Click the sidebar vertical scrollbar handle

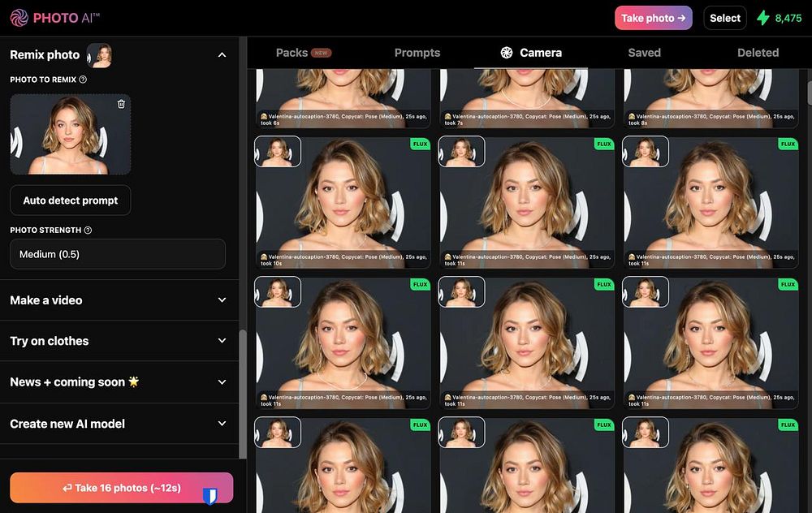click(x=242, y=394)
